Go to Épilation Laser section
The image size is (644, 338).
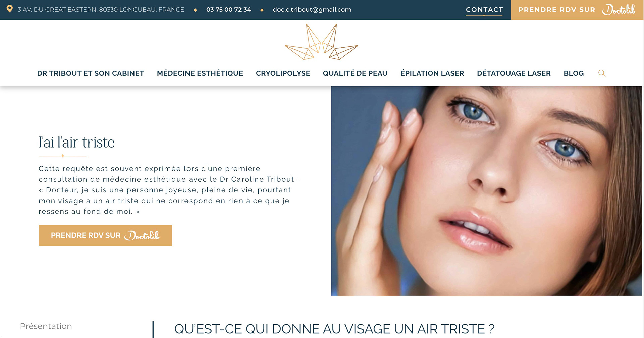pos(432,73)
